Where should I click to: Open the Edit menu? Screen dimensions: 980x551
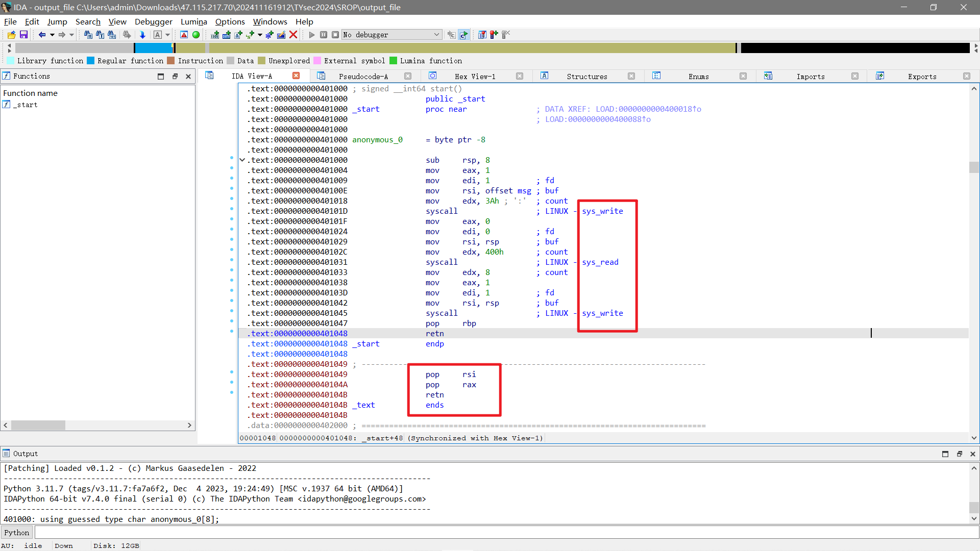32,21
